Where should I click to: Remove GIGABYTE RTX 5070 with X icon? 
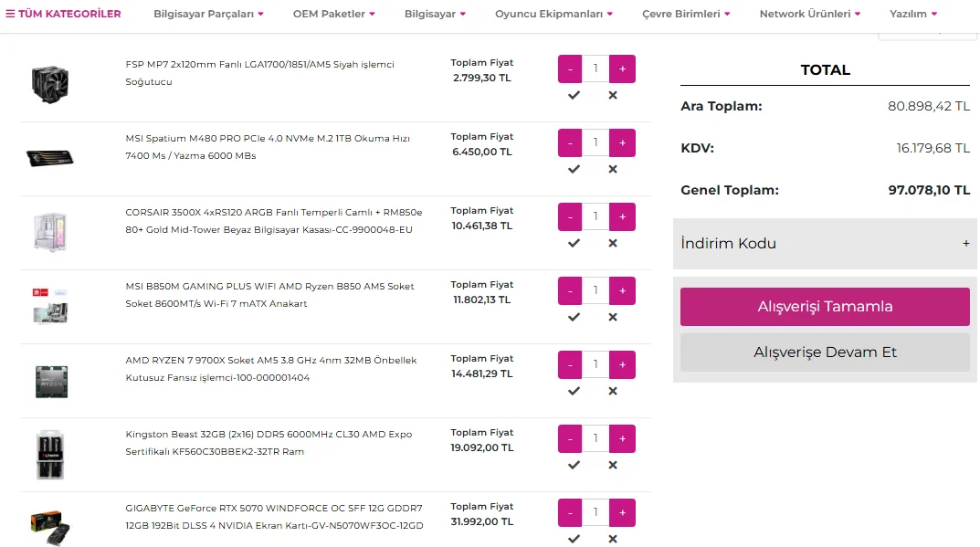(613, 539)
